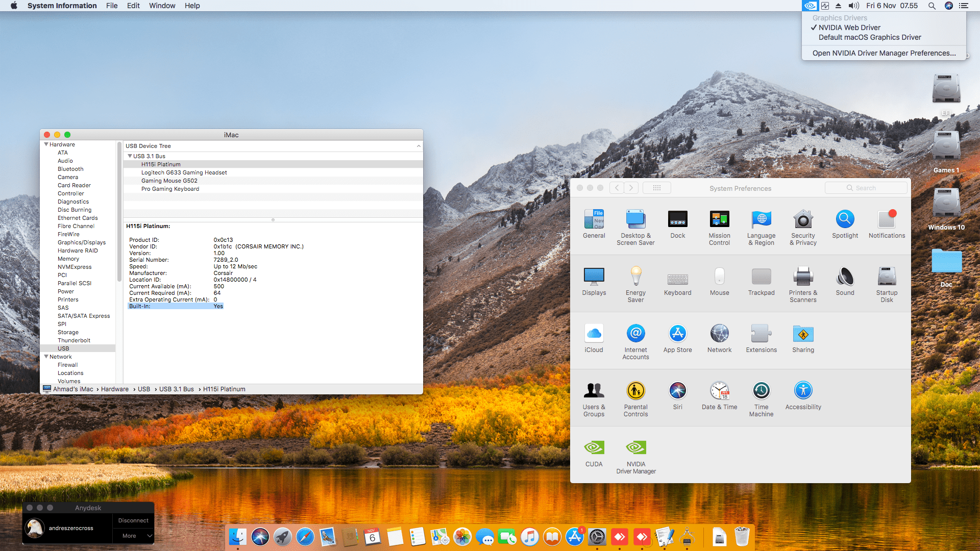
Task: Open the CUDA preference pane
Action: [x=594, y=449]
